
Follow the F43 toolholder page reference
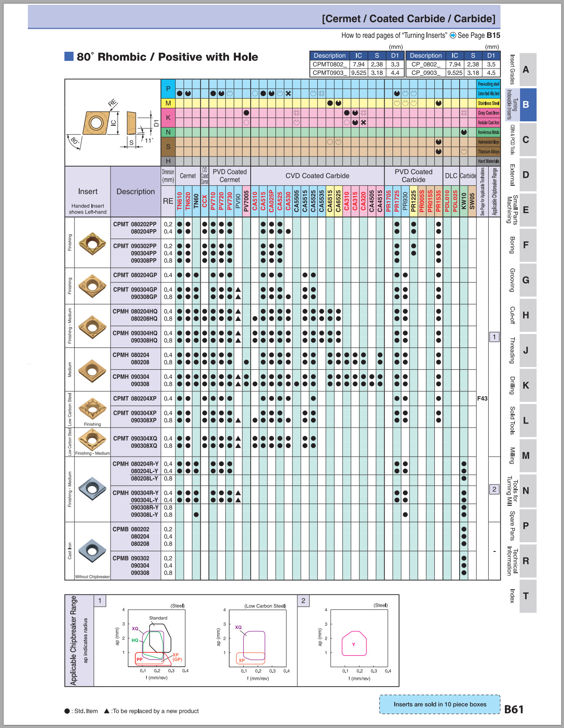[x=482, y=398]
